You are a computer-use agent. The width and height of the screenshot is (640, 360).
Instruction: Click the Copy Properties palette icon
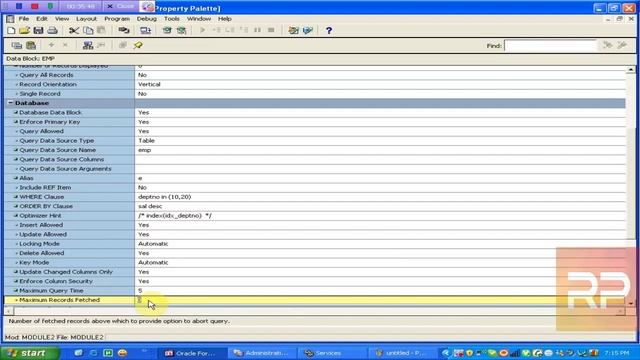click(17, 45)
